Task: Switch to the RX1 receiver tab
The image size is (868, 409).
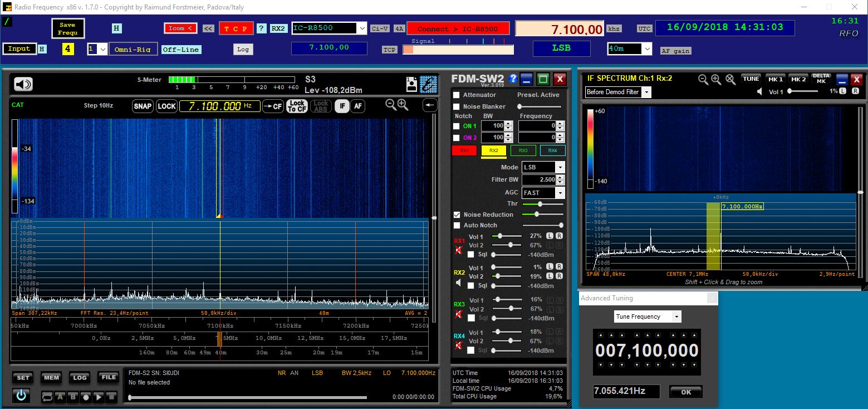Action: tap(464, 150)
